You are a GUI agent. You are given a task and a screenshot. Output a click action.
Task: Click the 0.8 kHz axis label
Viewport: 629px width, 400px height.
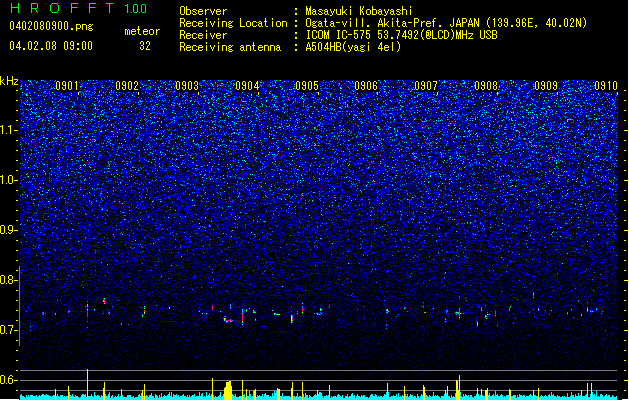click(9, 280)
